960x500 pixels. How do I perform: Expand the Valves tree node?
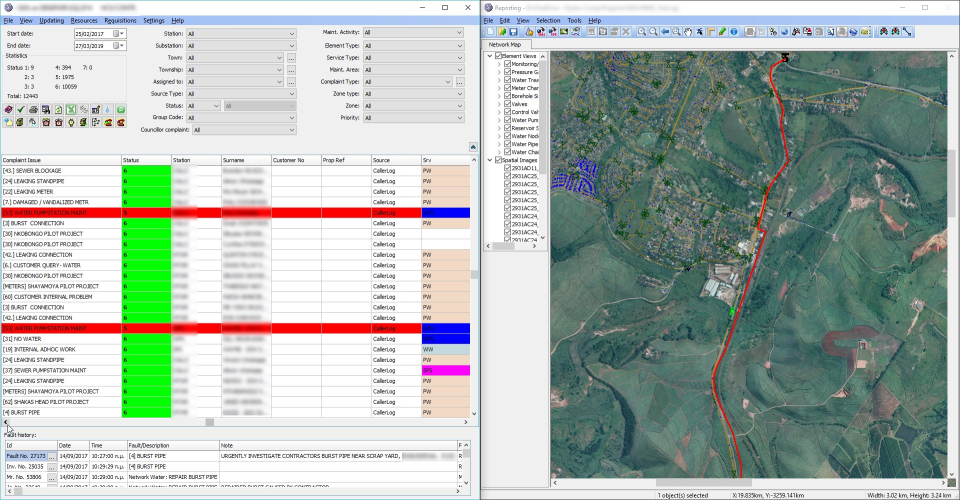coord(499,104)
